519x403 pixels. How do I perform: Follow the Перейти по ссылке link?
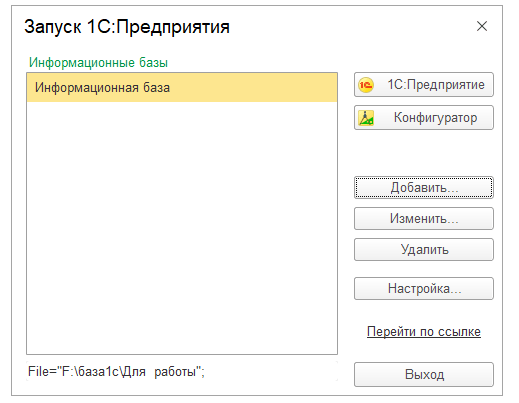(424, 332)
